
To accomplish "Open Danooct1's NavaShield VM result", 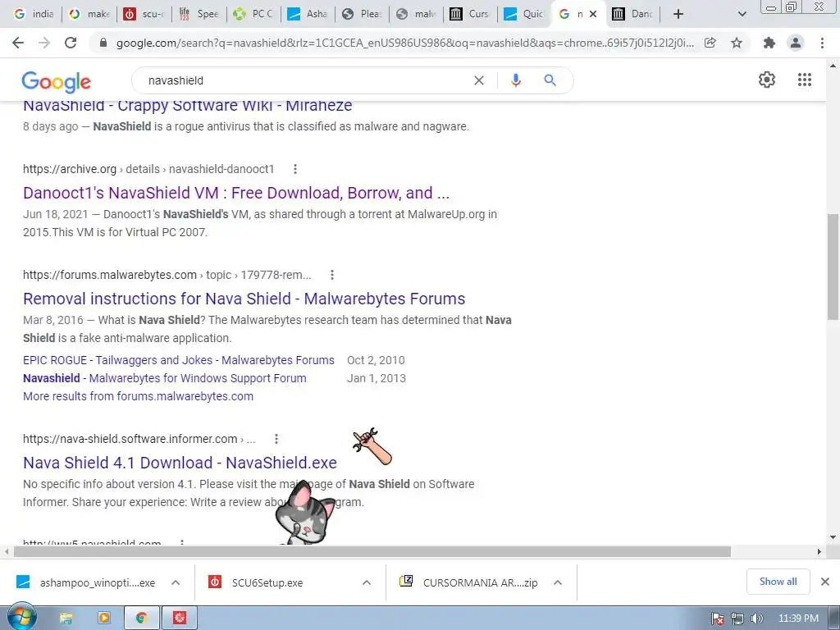I will pos(236,193).
